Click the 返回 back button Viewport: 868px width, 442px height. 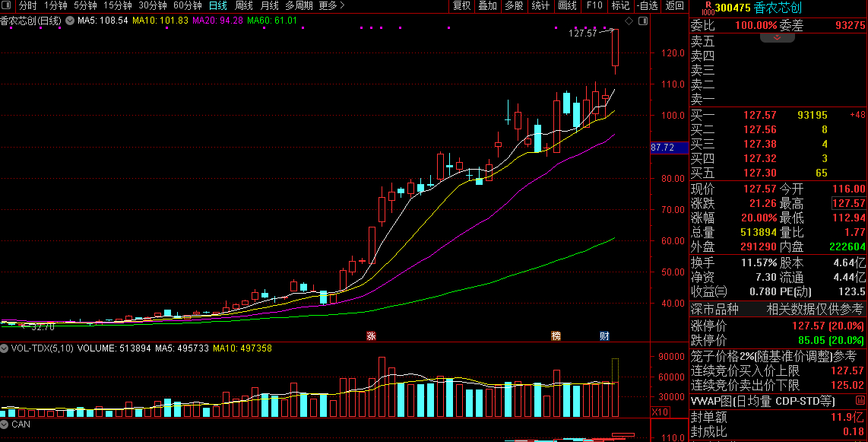point(674,5)
